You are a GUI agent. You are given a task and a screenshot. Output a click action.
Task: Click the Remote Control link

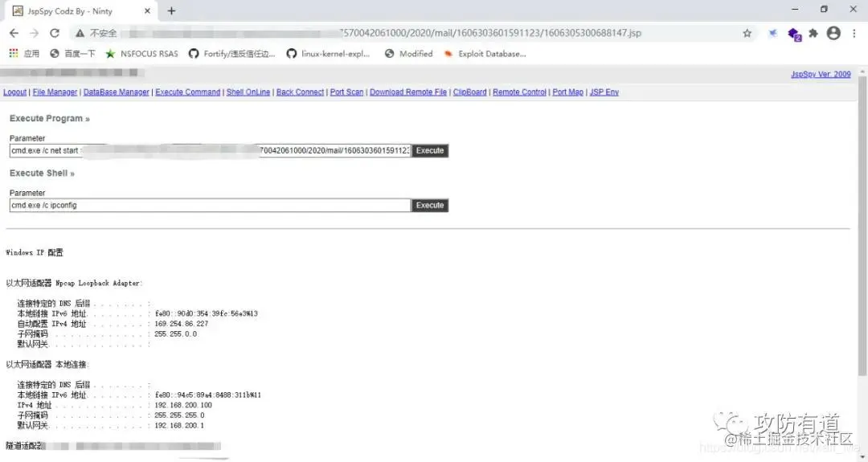point(519,92)
